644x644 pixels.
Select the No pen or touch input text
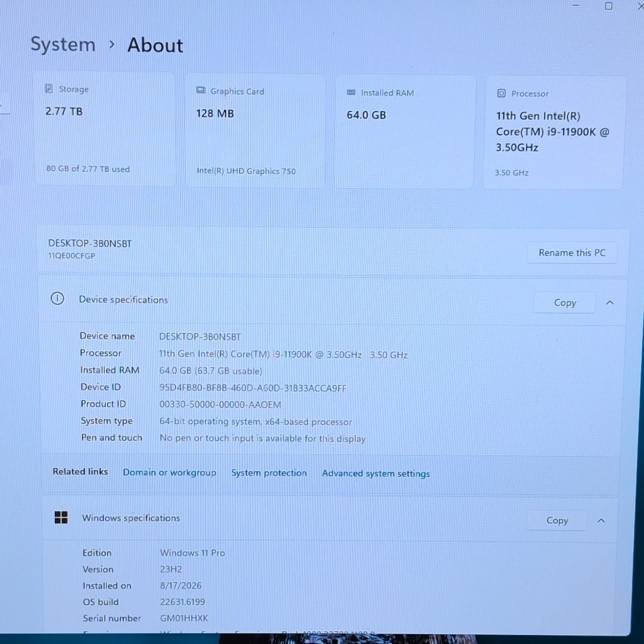263,439
